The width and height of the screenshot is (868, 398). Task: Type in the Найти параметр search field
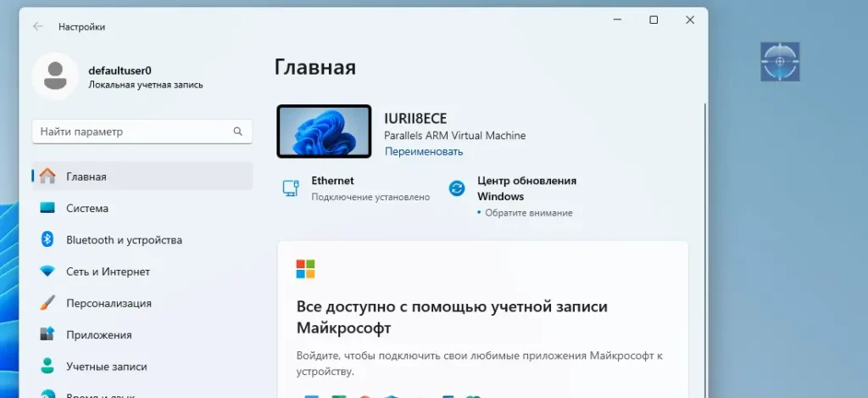coord(142,132)
